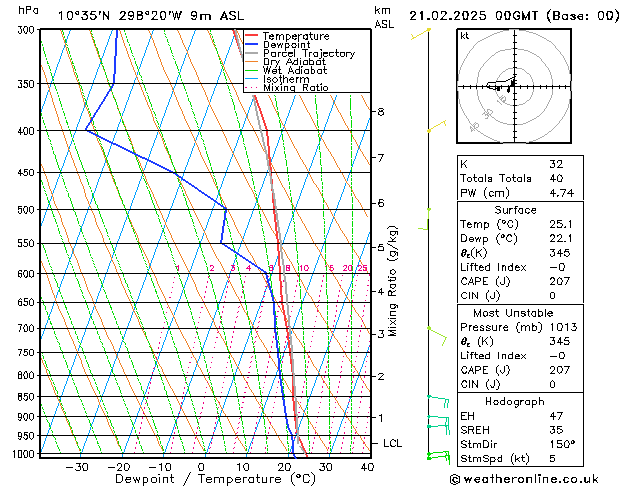This screenshot has width=629, height=486.
Task: Click "CIN (J)" label in the Surface section
Action: click(480, 296)
